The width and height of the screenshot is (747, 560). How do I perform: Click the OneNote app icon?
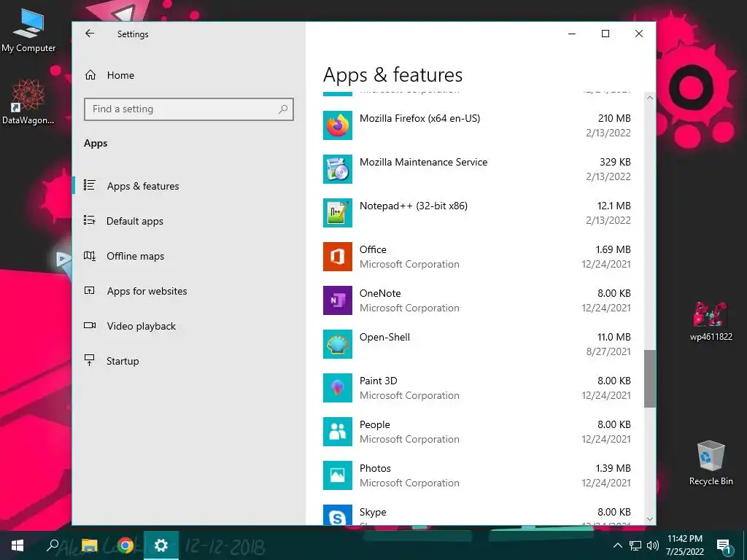tap(337, 300)
